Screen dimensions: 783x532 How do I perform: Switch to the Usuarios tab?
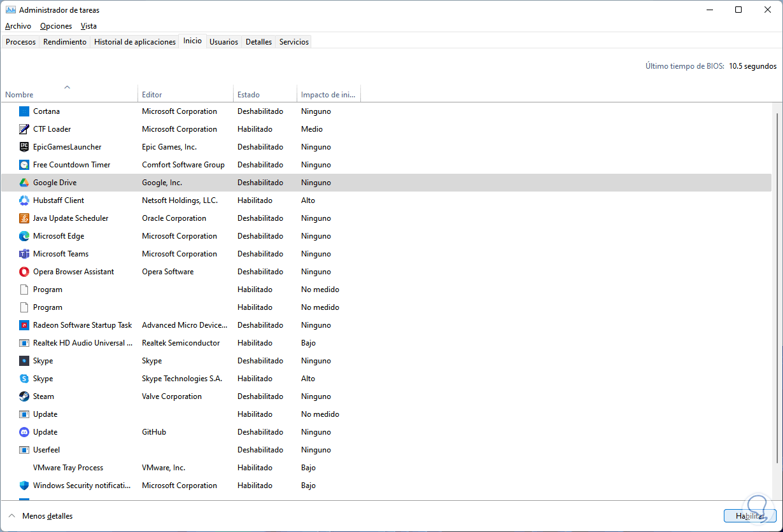[223, 42]
